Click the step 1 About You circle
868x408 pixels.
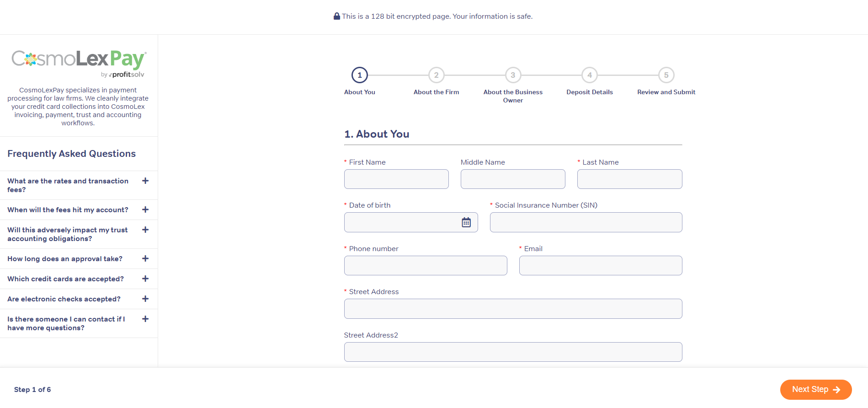[359, 75]
